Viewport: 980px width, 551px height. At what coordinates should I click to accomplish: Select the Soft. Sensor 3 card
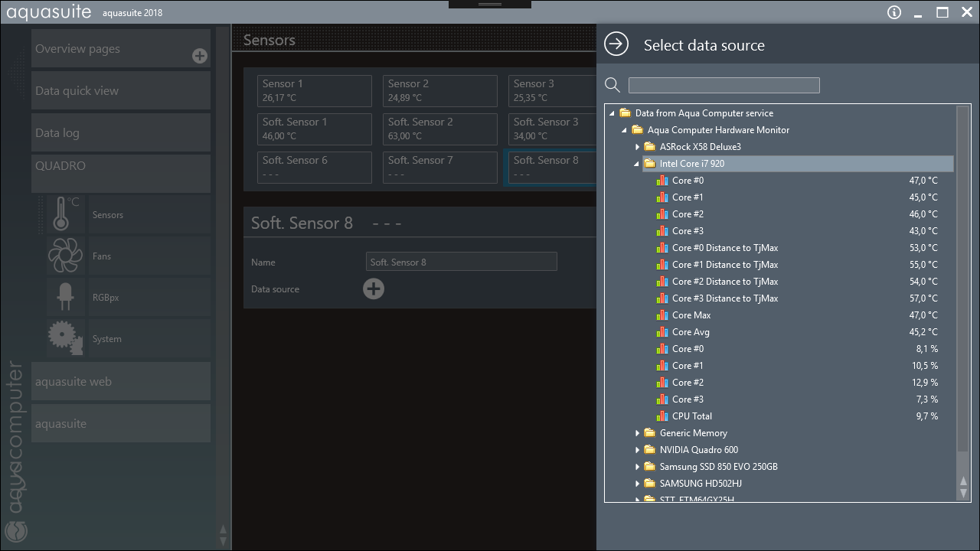point(552,129)
